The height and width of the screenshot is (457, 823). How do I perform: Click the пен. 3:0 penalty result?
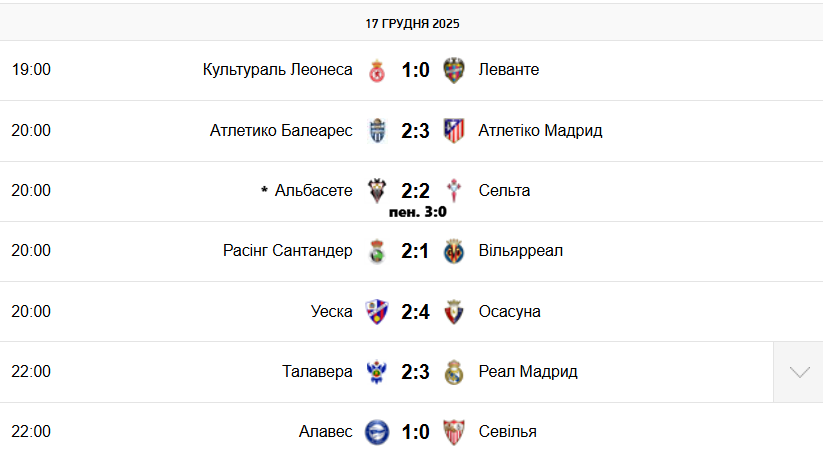click(x=417, y=211)
